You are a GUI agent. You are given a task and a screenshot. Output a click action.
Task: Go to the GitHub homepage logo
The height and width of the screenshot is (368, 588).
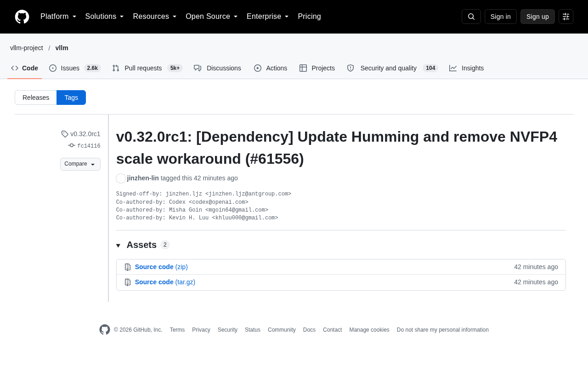point(22,17)
